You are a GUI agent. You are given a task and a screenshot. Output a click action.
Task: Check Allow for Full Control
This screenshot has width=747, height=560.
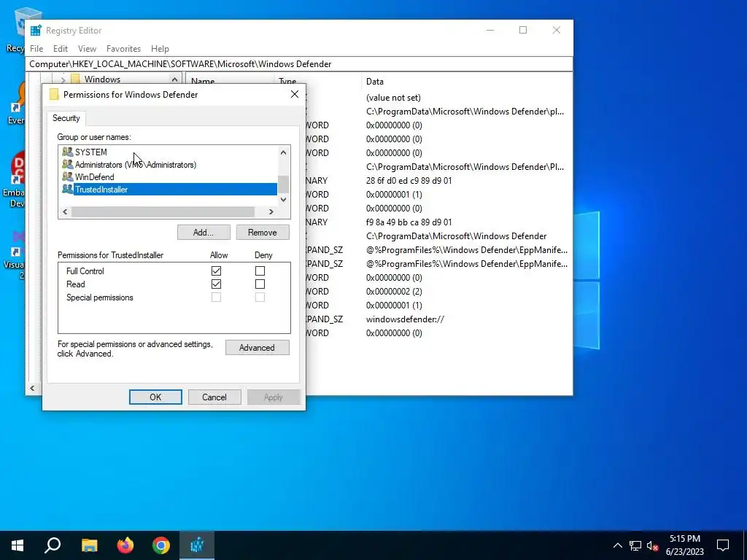coord(216,271)
